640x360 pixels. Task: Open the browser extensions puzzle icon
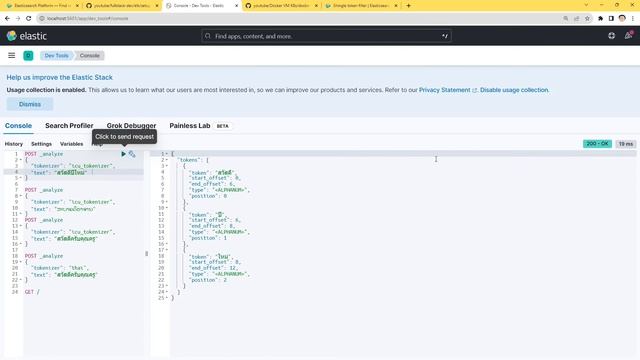point(600,18)
